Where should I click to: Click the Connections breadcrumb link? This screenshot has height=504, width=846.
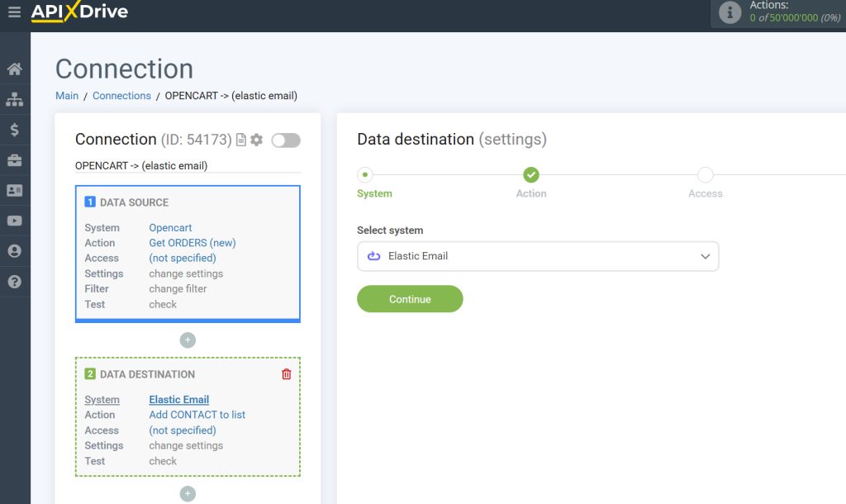(121, 96)
